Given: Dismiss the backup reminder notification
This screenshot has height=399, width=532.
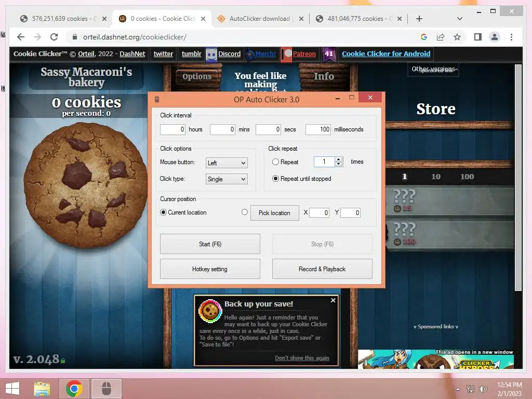Looking at the screenshot, I should point(333,300).
